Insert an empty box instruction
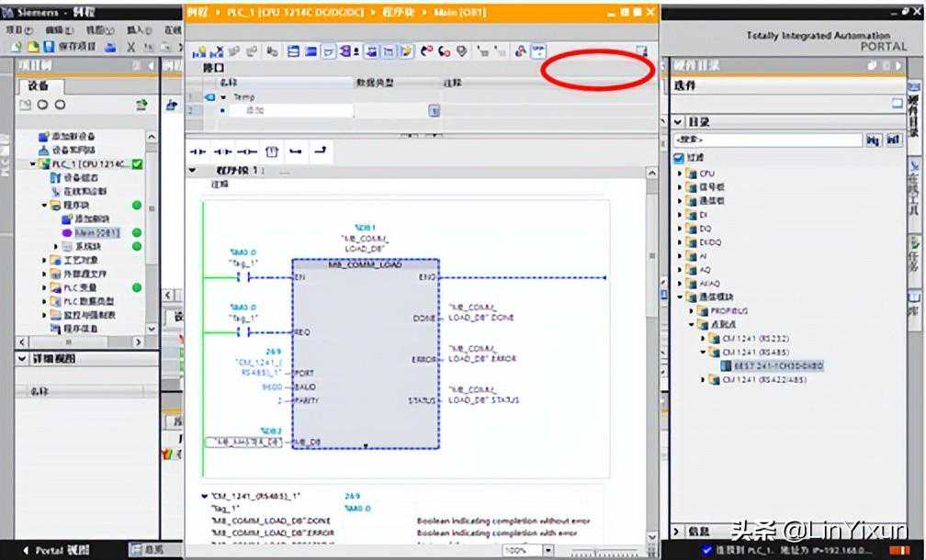Viewport: 926px width, 560px height. 271,151
